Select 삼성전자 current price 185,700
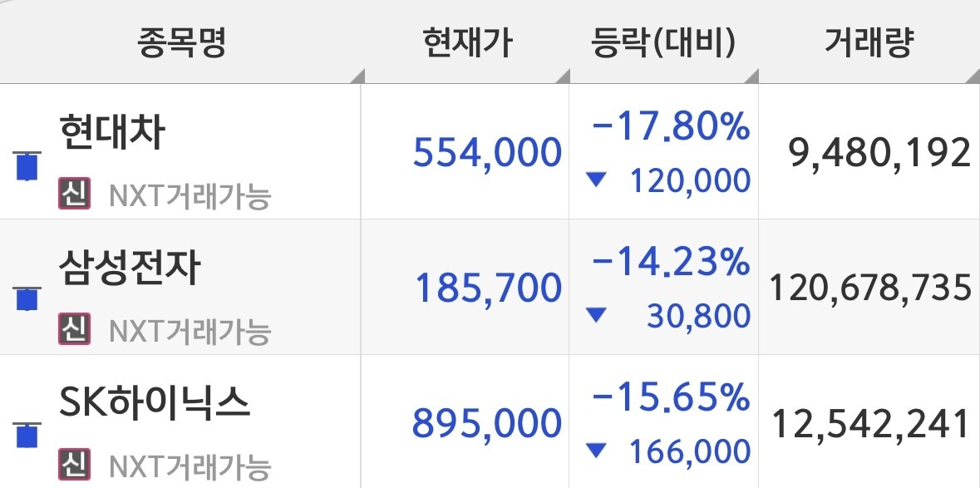The width and height of the screenshot is (980, 488). [x=489, y=288]
